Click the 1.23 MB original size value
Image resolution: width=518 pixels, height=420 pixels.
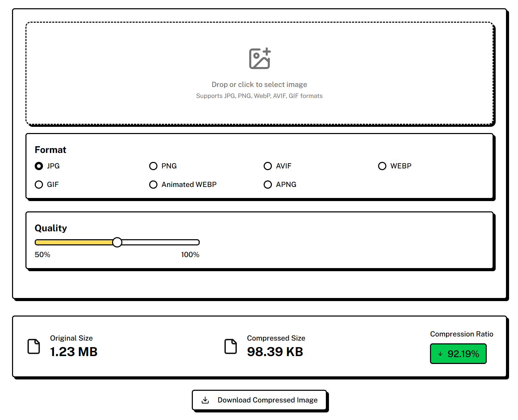coord(74,352)
